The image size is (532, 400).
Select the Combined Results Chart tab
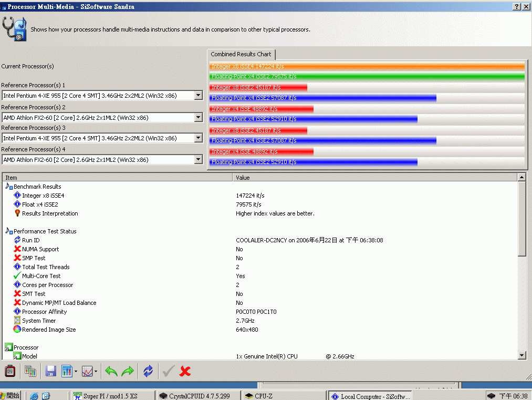(241, 54)
